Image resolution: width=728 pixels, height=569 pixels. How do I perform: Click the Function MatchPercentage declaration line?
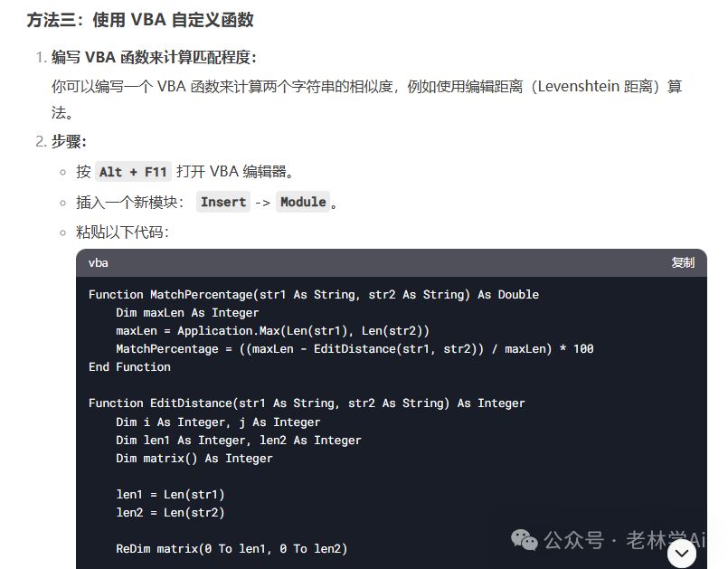click(x=314, y=295)
